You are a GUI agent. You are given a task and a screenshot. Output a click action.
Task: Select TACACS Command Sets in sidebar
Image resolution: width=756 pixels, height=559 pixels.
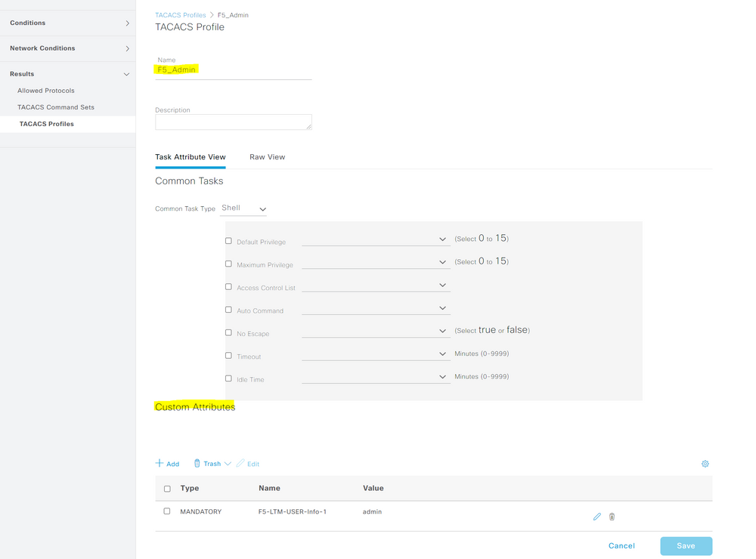pos(57,107)
